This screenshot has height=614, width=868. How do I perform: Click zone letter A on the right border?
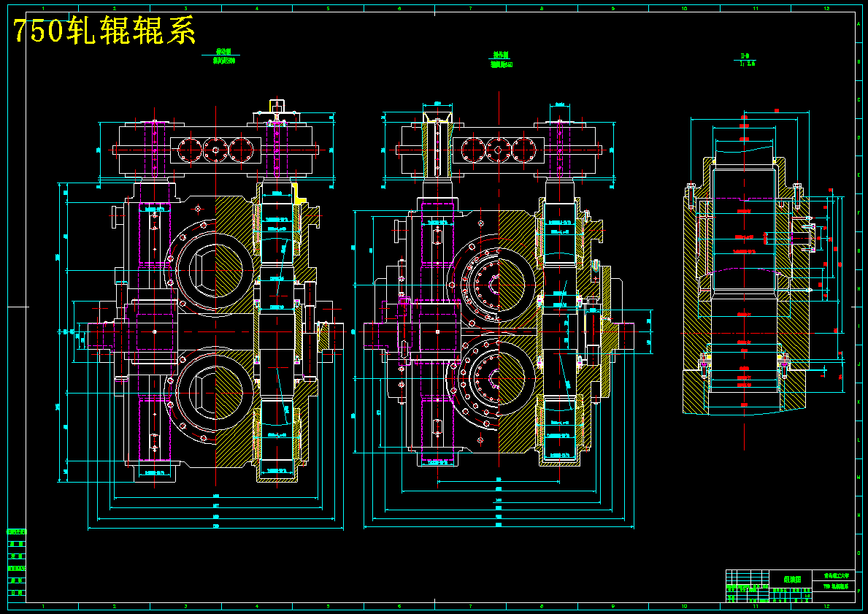pyautogui.click(x=859, y=24)
